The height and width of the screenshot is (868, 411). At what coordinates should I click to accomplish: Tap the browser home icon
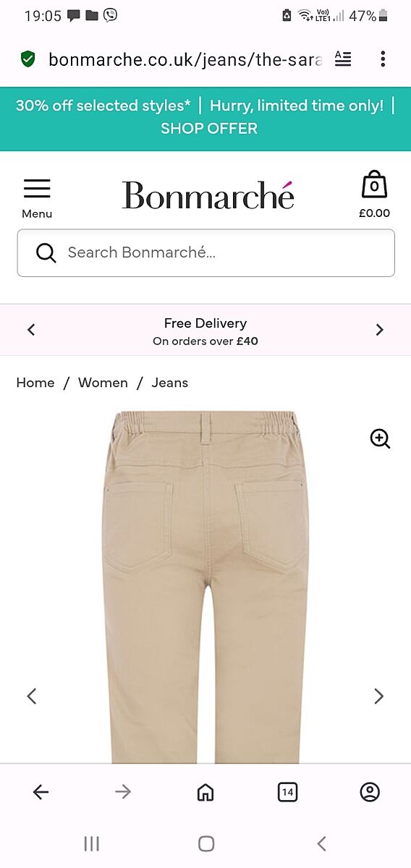click(x=205, y=793)
